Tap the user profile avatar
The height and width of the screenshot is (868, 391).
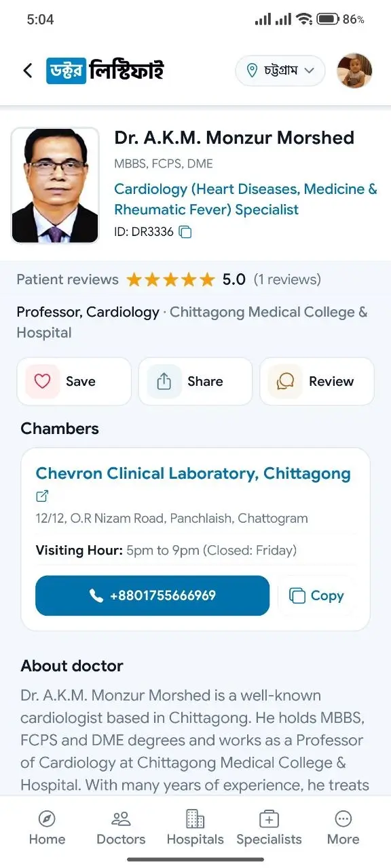(354, 71)
